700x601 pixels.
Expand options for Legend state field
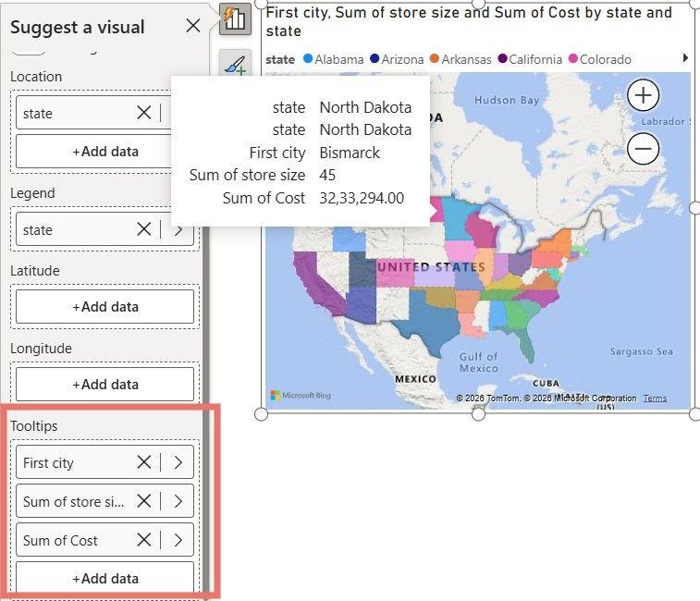coord(178,229)
